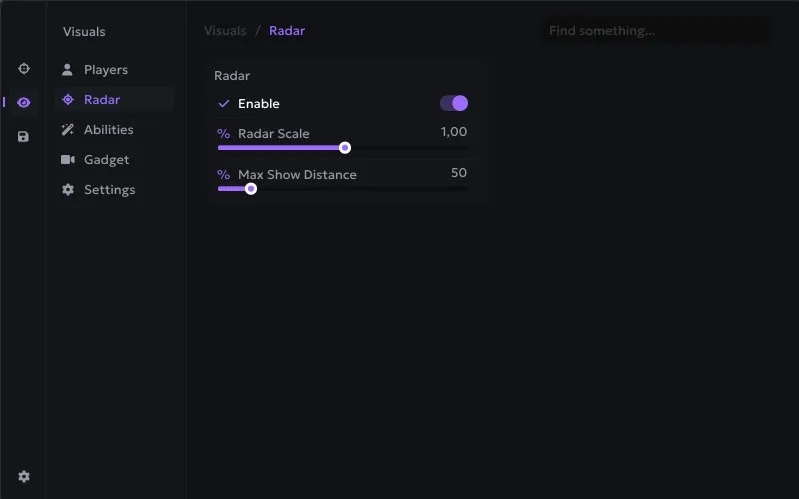Viewport: 799px width, 499px height.
Task: Open the crosshair aim section icon
Action: click(x=23, y=68)
